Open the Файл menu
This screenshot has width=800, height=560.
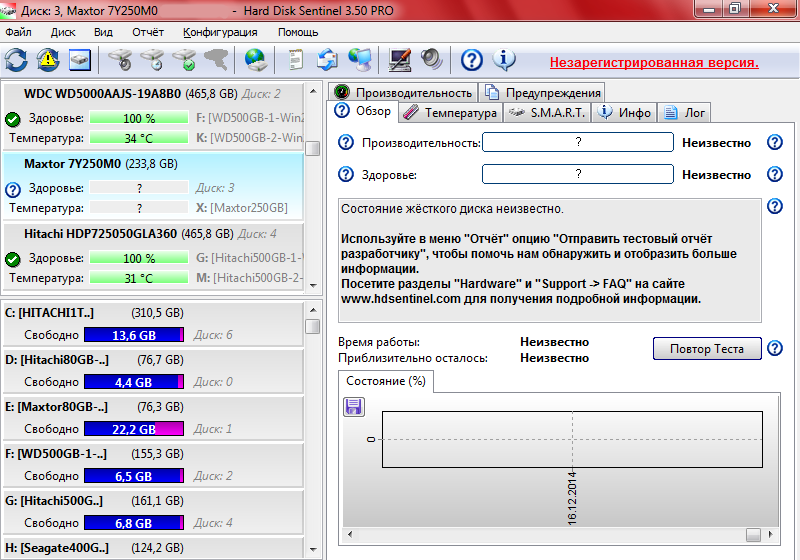[18, 32]
